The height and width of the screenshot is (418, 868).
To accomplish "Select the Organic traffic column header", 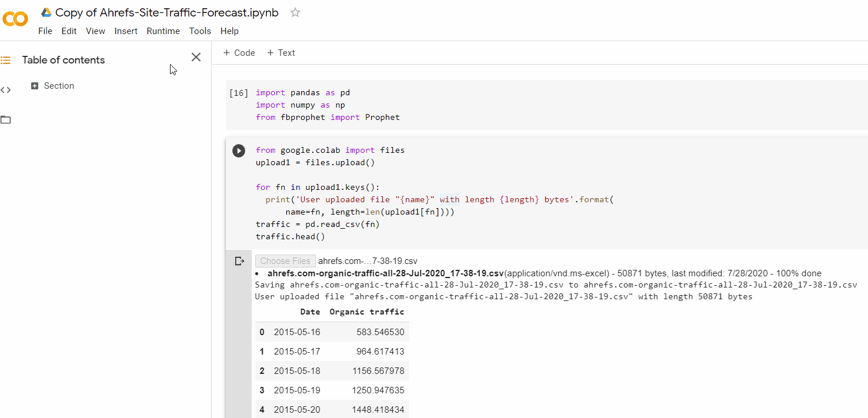I will pos(367,312).
